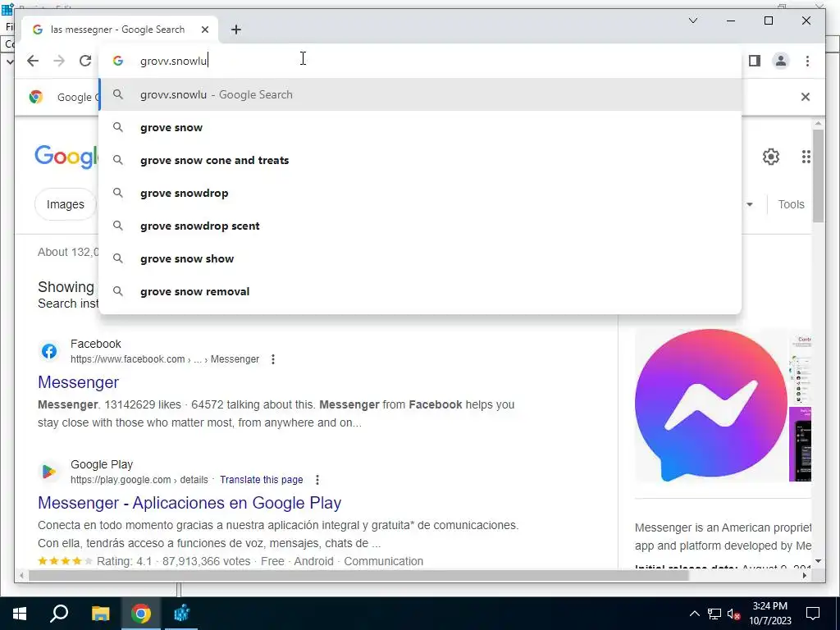Screen dimensions: 840x630
Task: Go back with the browser back arrow
Action: tap(33, 61)
